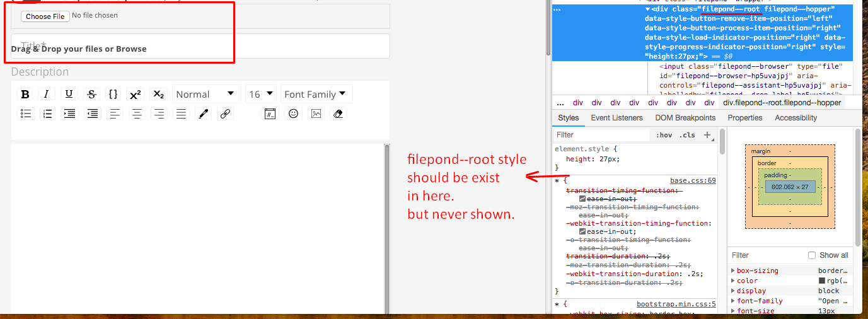
Task: Switch to the Event Listeners tab
Action: [616, 118]
